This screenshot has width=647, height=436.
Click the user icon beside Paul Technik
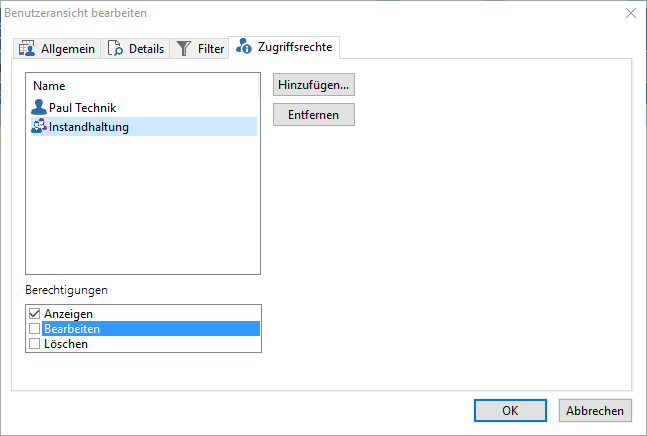39,107
